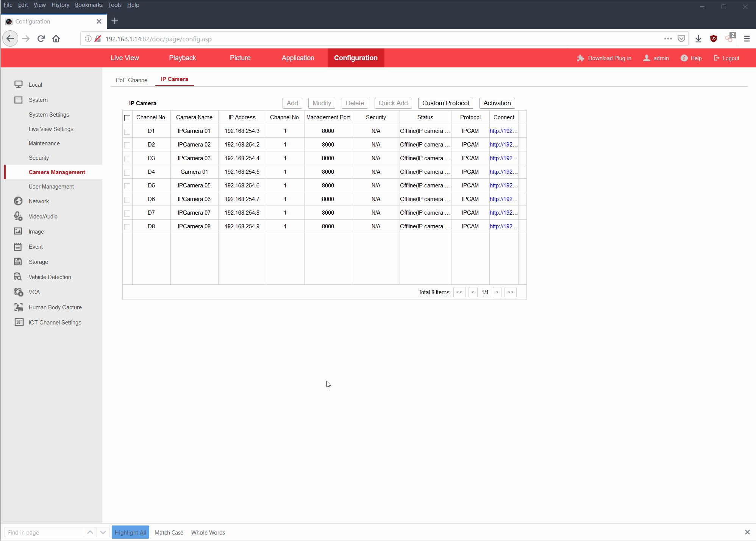Image resolution: width=756 pixels, height=541 pixels.
Task: Open the D3 camera connect link
Action: coord(503,158)
